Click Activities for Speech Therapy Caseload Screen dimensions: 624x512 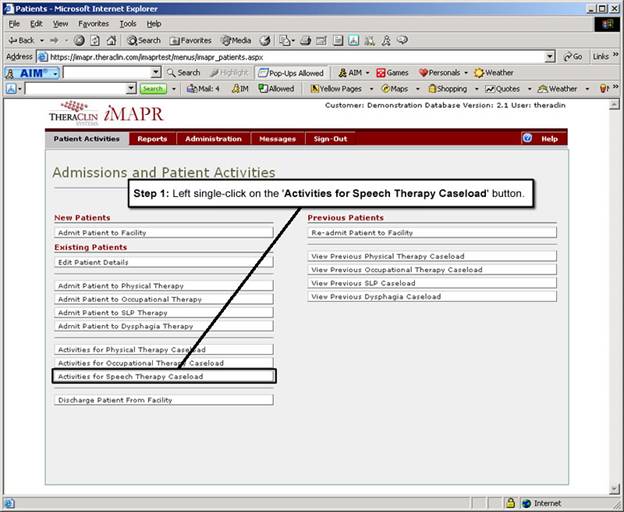click(164, 377)
